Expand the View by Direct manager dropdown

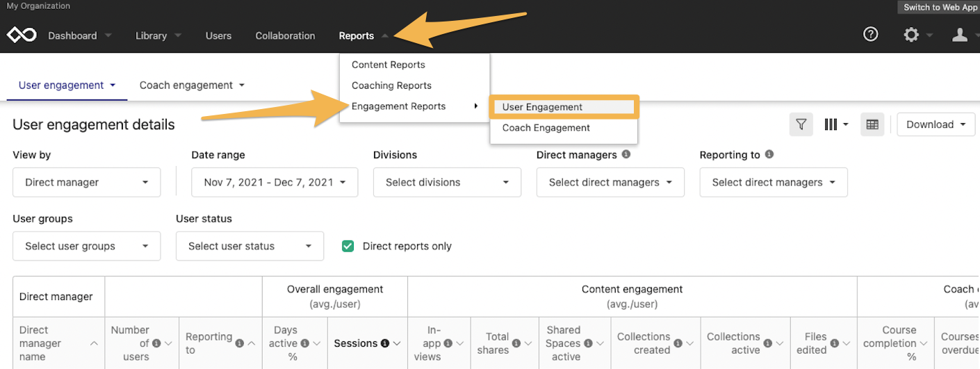(87, 182)
